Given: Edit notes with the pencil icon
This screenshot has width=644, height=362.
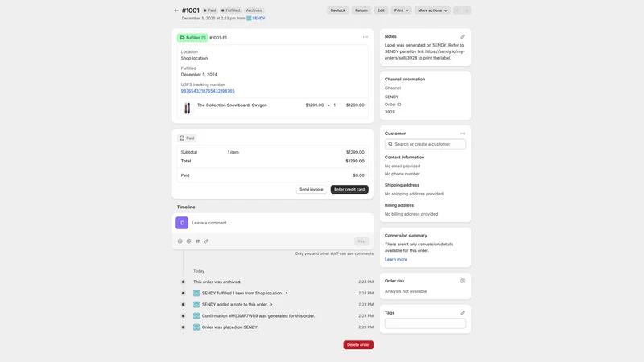Looking at the screenshot, I should point(463,36).
